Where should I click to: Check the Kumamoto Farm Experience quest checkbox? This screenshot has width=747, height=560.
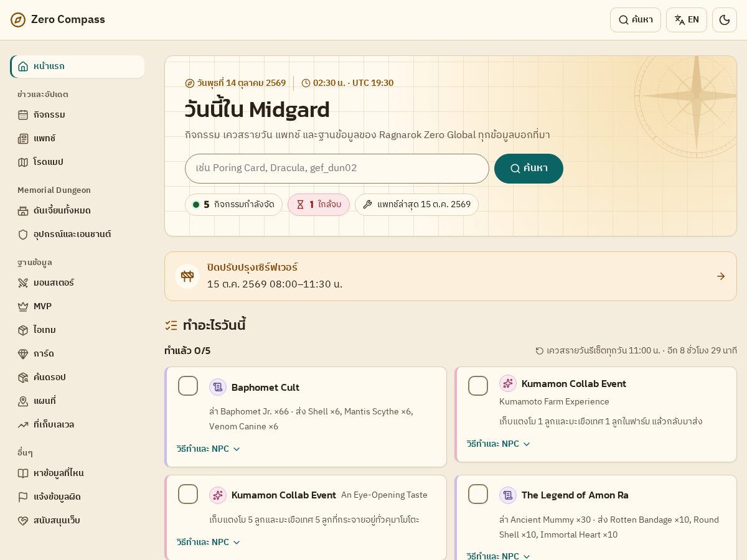(478, 386)
